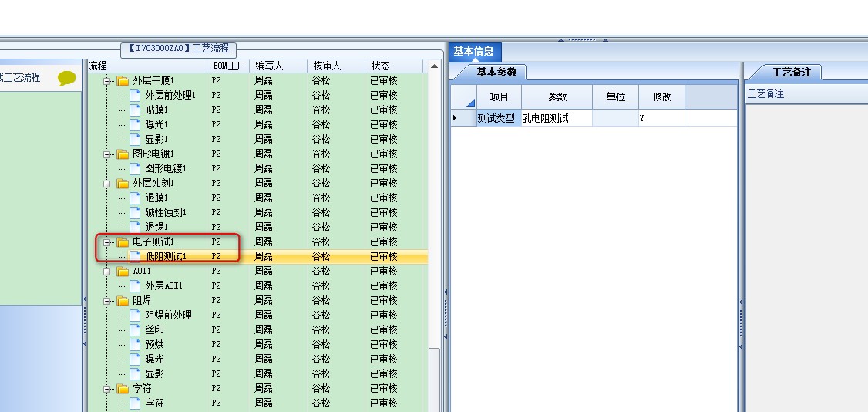Click the BOM工厂 column header
Image resolution: width=868 pixels, height=412 pixels.
pos(229,66)
